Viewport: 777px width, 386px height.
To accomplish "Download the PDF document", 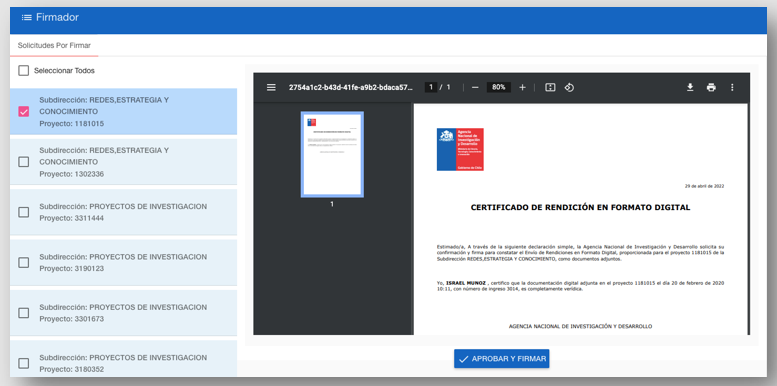I will [690, 87].
